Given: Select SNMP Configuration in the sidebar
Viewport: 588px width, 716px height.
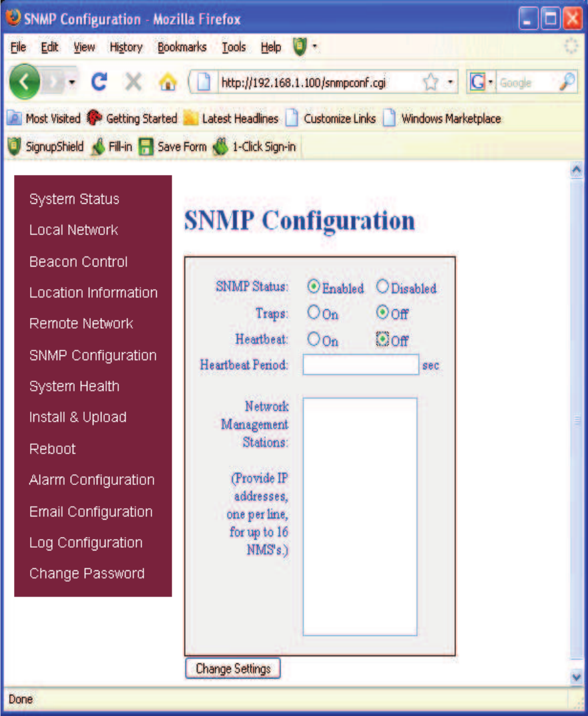Looking at the screenshot, I should pos(93,355).
